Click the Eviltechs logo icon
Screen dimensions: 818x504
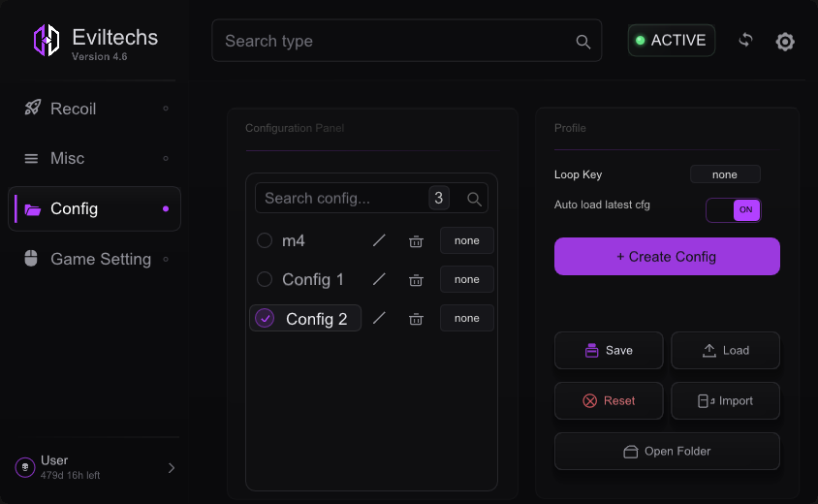[47, 40]
